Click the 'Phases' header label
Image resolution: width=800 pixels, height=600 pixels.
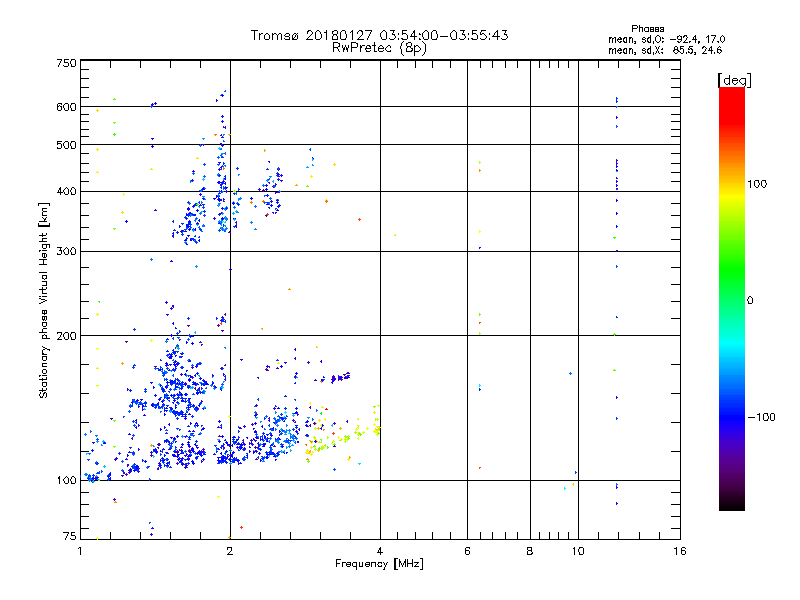tap(647, 29)
